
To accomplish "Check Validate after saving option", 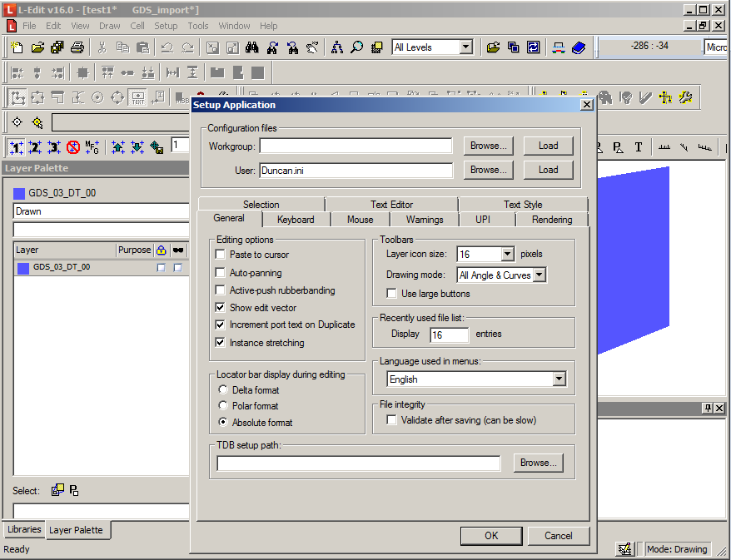I will coord(392,419).
